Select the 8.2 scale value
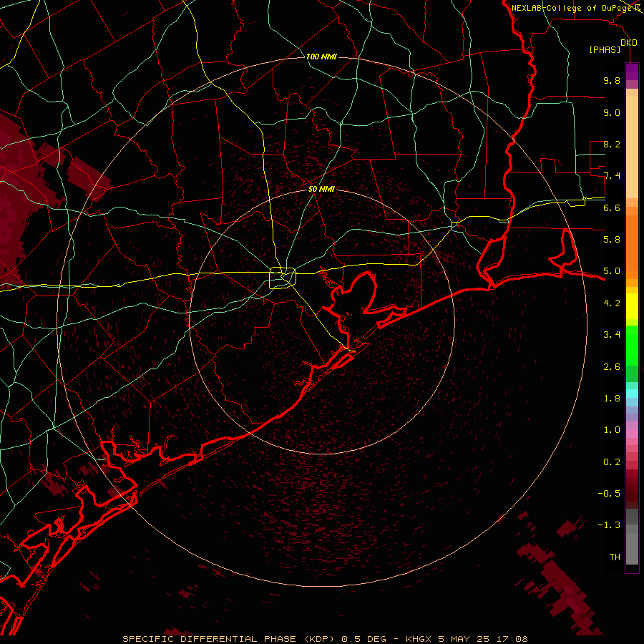 pos(612,144)
